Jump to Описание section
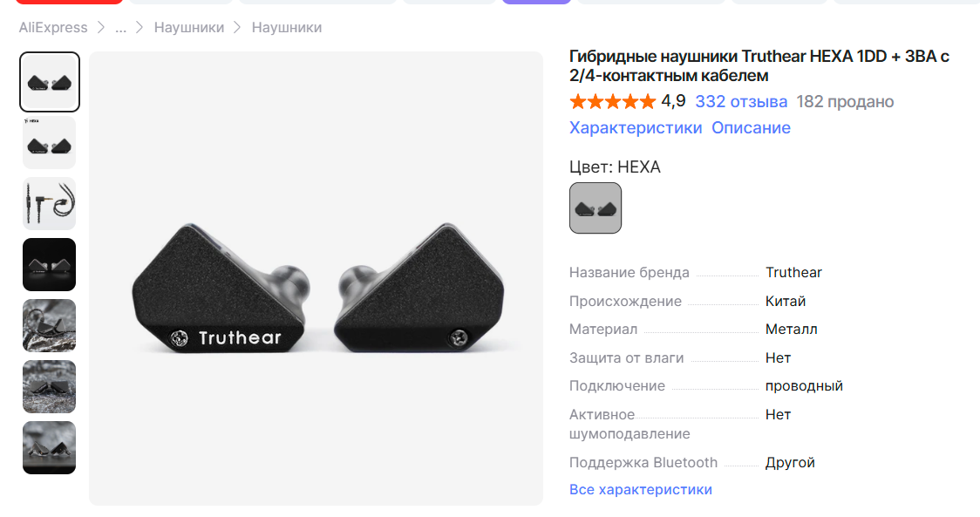This screenshot has height=517, width=980. [x=752, y=127]
